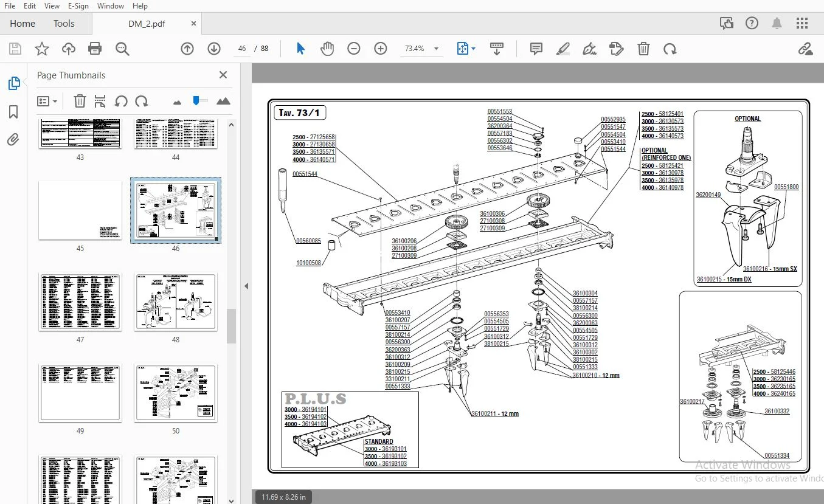Open the View menu
824x504 pixels.
pyautogui.click(x=52, y=6)
